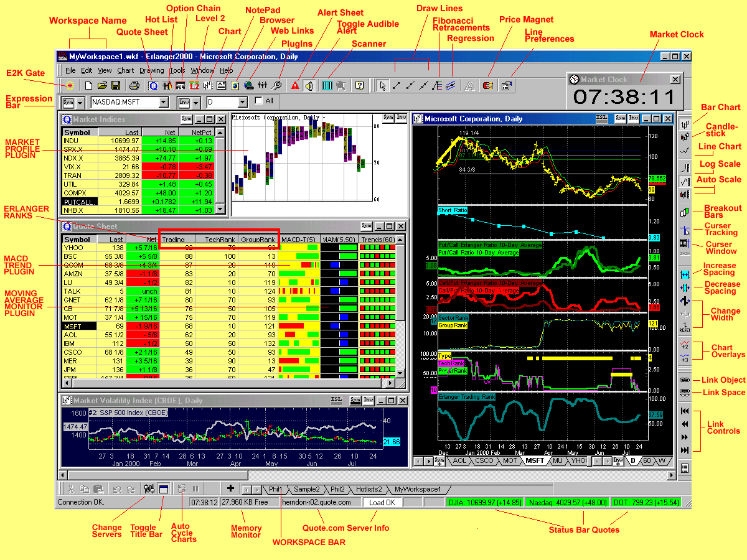Open the Web Links globe icon
The width and height of the screenshot is (747, 560).
click(249, 85)
